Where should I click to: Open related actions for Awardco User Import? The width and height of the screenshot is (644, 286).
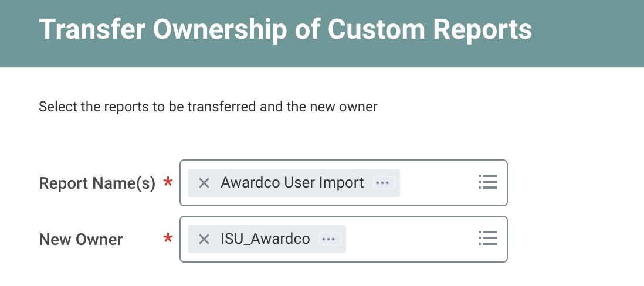(382, 183)
